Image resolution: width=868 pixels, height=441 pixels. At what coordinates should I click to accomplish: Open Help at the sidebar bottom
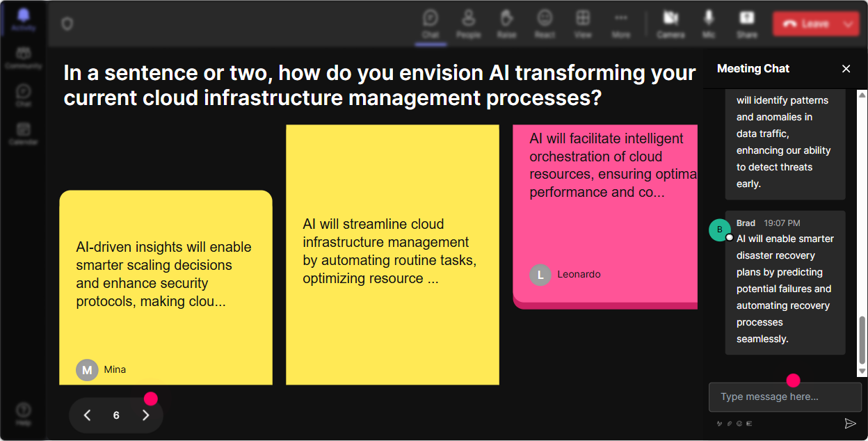point(24,413)
